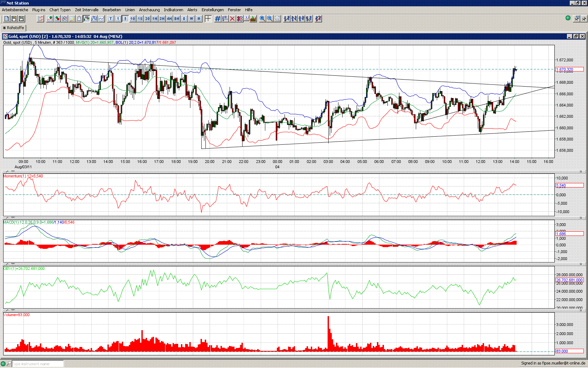
Task: Switch to the weekly (W) interval
Action: coord(191,19)
